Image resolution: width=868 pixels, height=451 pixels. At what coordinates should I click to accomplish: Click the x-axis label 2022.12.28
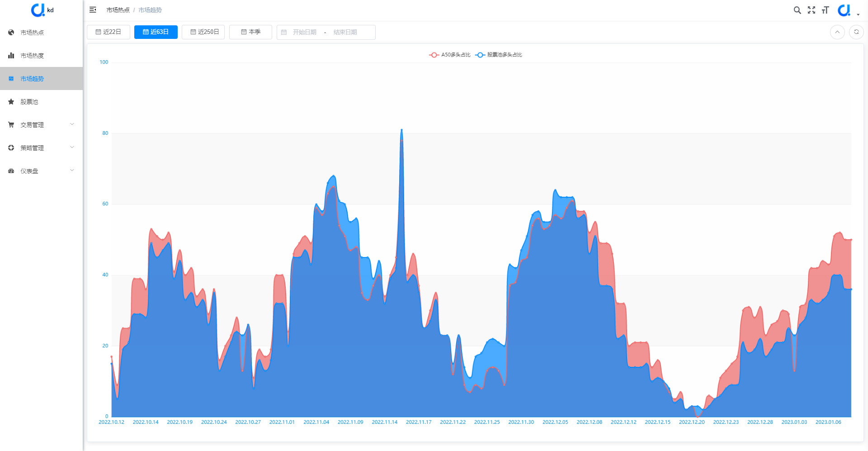pyautogui.click(x=760, y=422)
